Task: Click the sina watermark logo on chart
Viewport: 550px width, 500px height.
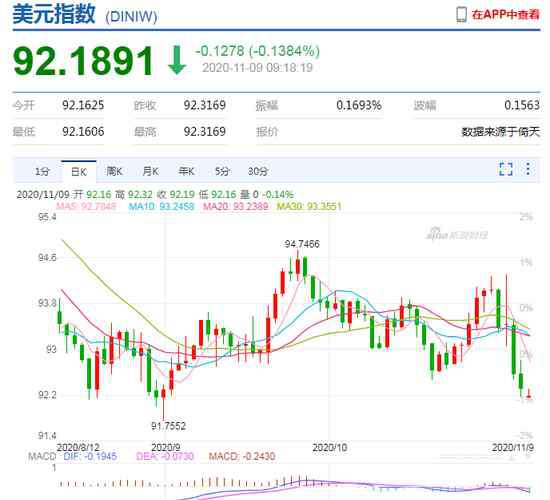Action: click(456, 234)
